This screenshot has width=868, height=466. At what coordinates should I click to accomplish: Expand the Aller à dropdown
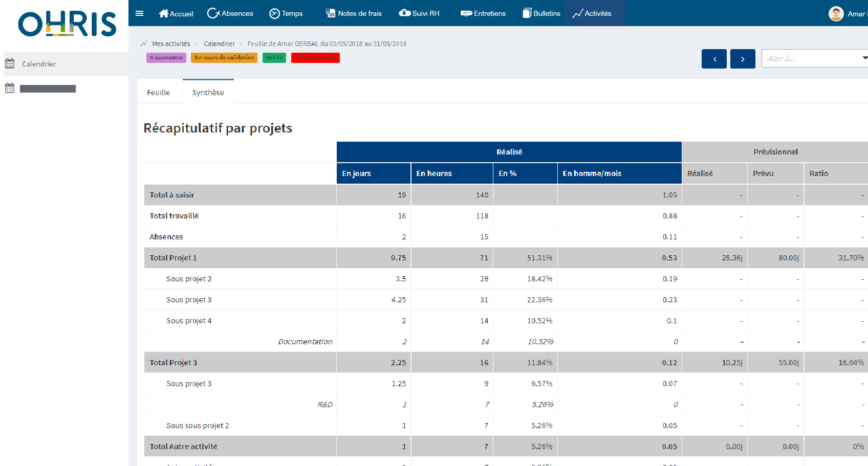pos(814,59)
